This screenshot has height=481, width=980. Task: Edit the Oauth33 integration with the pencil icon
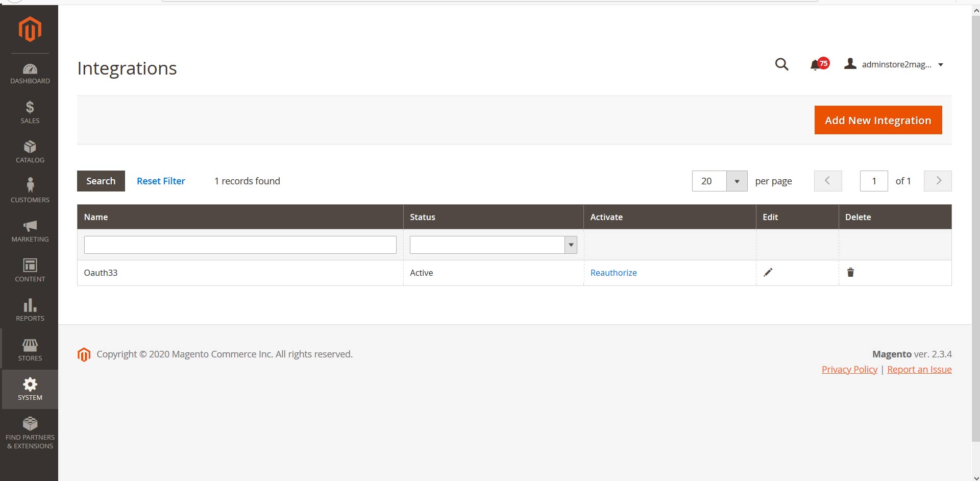click(x=768, y=272)
